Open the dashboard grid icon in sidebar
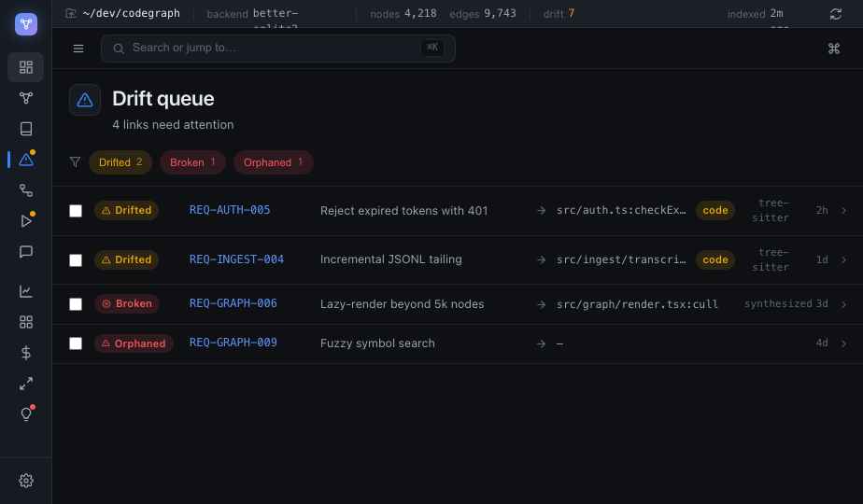The height and width of the screenshot is (504, 863). pos(26,67)
